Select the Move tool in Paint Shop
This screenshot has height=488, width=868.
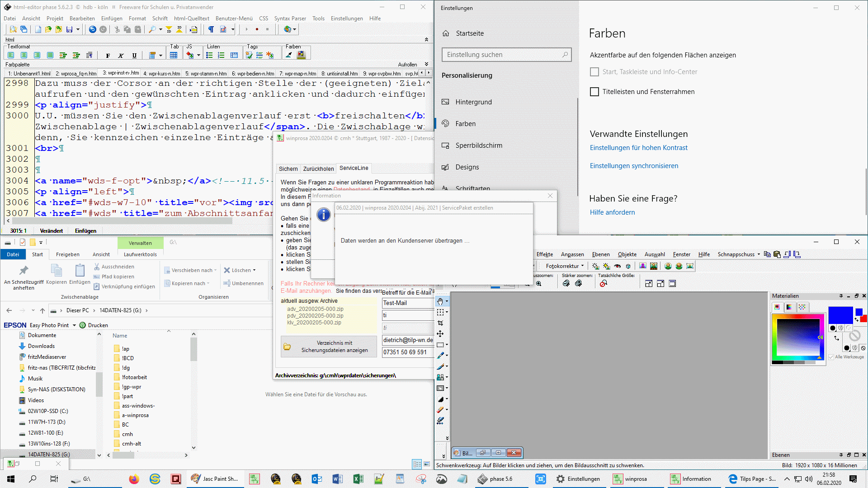pos(440,334)
